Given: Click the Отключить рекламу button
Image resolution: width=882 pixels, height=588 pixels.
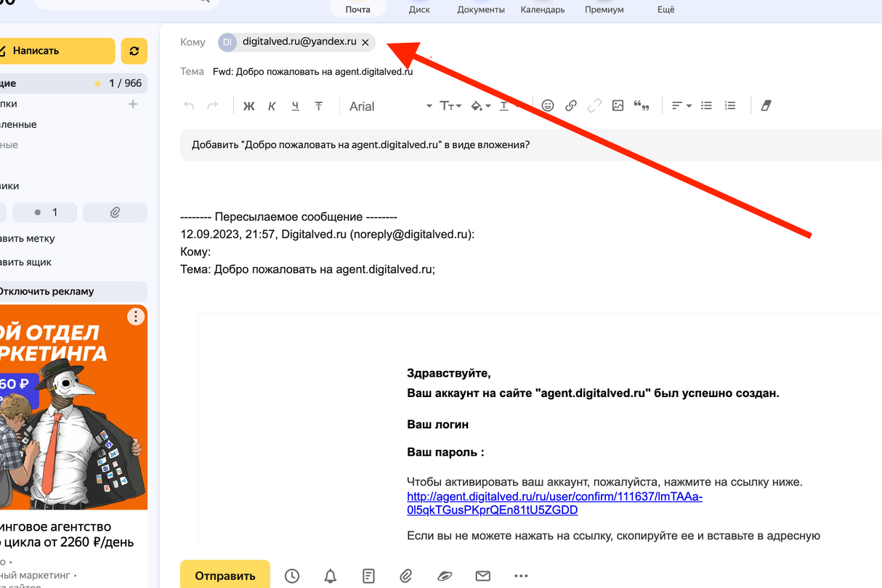Looking at the screenshot, I should click(x=73, y=292).
